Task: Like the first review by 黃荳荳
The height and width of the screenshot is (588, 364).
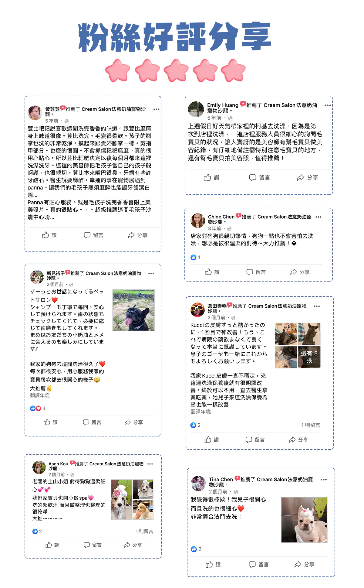Action: (x=49, y=235)
